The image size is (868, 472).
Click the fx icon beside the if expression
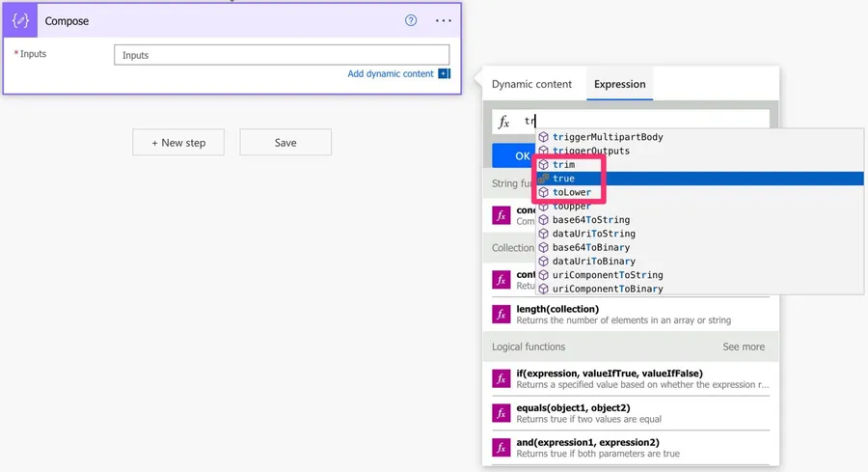point(501,378)
